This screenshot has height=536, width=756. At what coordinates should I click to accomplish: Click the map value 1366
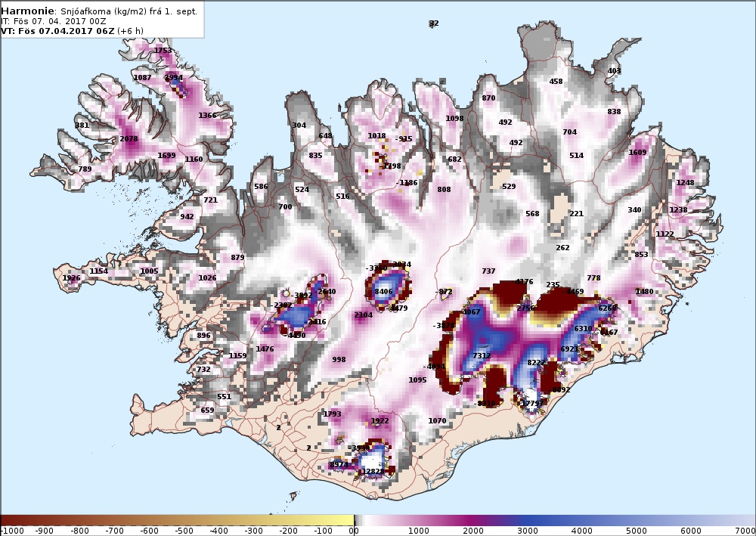208,116
